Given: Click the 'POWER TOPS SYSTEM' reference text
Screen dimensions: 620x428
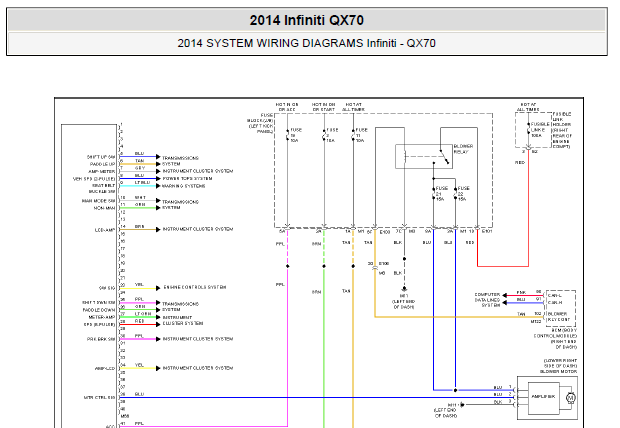Looking at the screenshot, I should click(x=187, y=178).
